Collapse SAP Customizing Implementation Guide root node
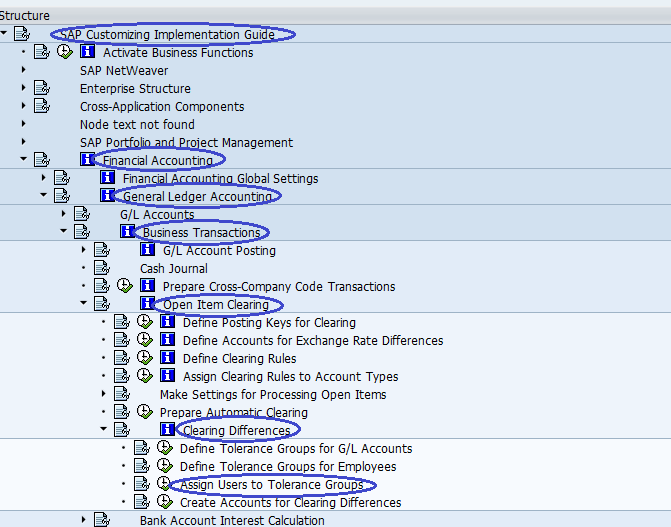Image resolution: width=671 pixels, height=527 pixels. tap(4, 33)
